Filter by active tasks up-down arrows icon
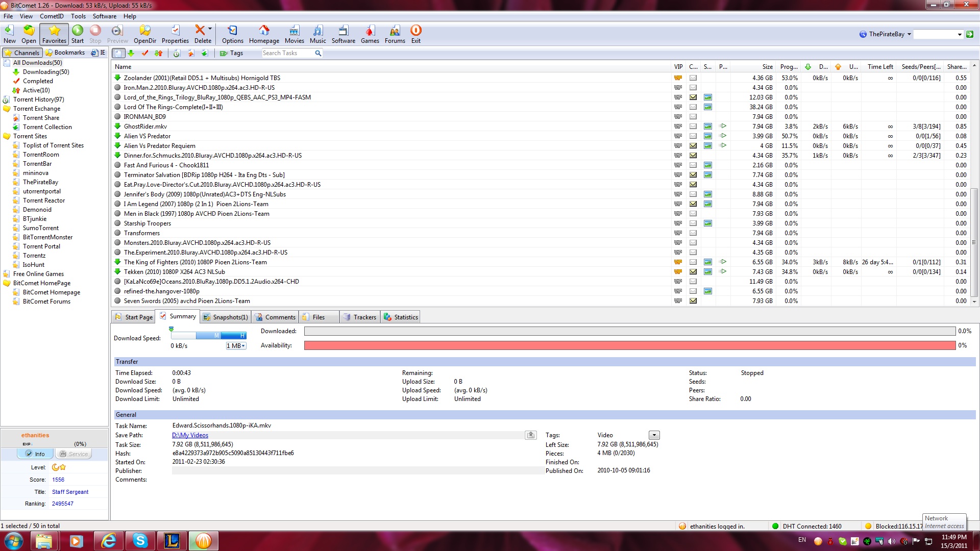Screen dimensions: 980x551 [159, 53]
